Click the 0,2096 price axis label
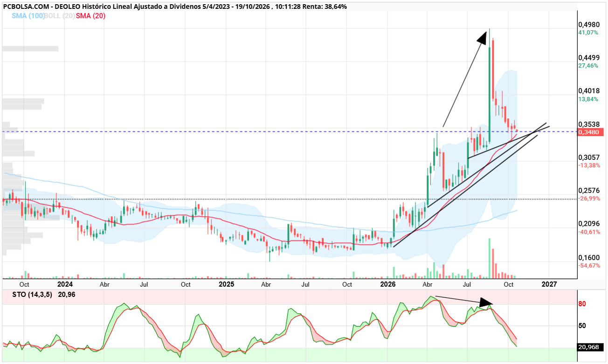 [588, 224]
